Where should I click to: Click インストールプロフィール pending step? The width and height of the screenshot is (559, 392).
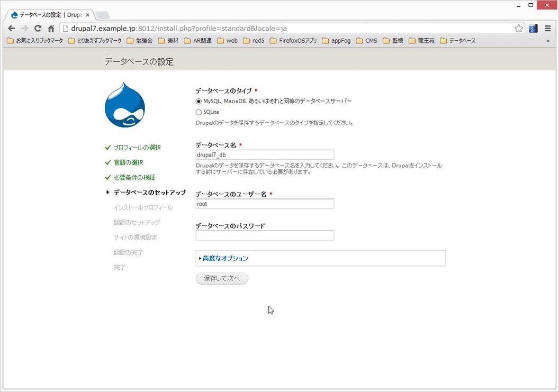pos(143,207)
